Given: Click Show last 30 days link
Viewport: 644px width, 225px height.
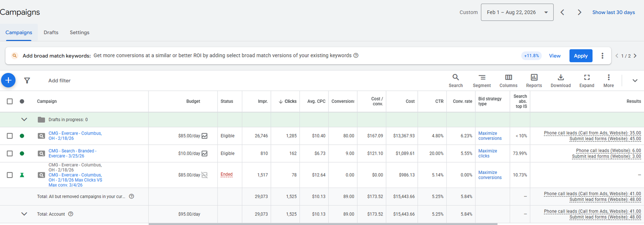Looking at the screenshot, I should (613, 12).
